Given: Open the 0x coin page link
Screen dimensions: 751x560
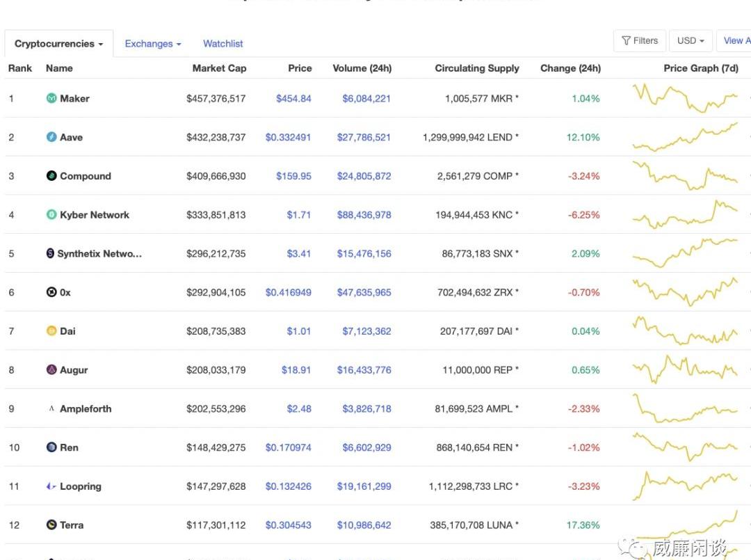Looking at the screenshot, I should 65,292.
